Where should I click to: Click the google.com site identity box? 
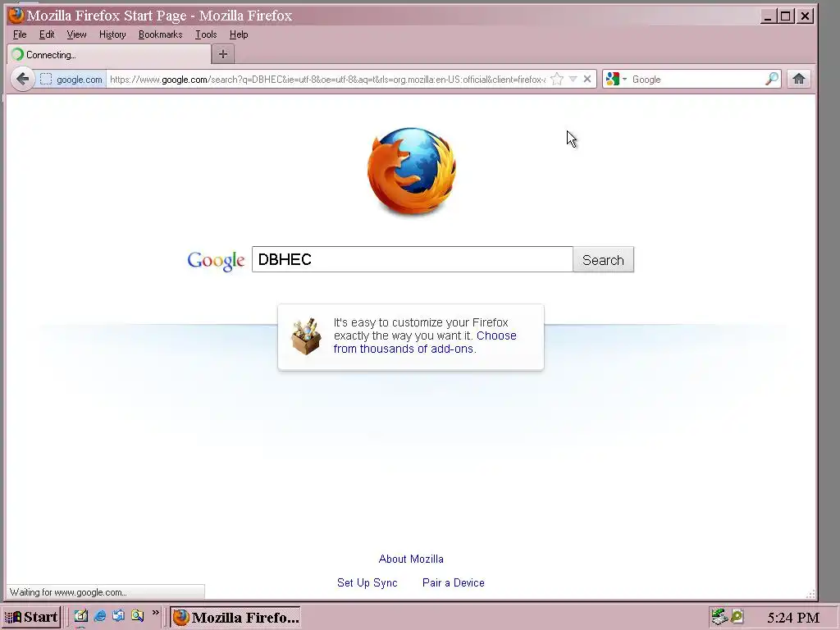coord(71,80)
